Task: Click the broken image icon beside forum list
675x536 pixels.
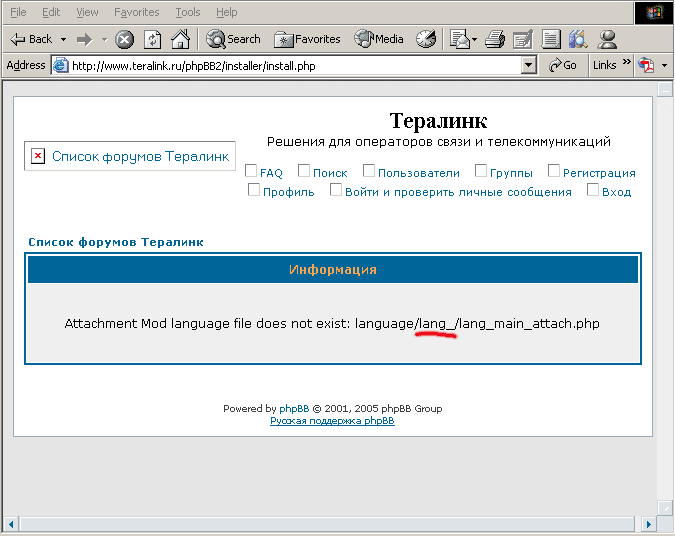Action: pos(38,155)
